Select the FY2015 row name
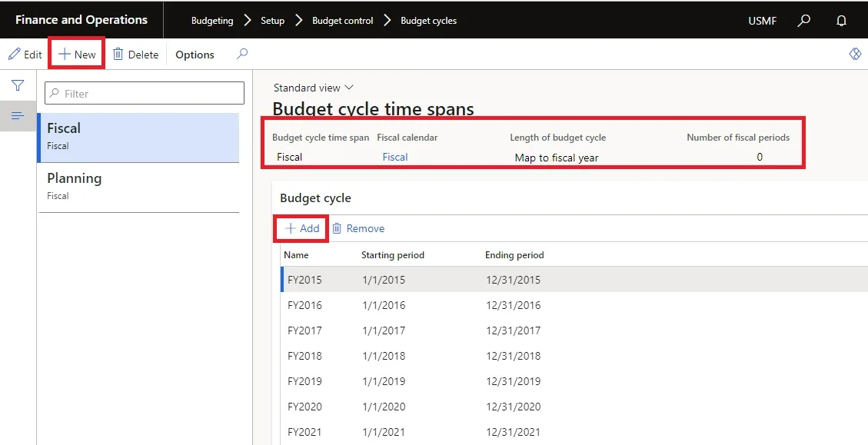The image size is (868, 445). (304, 280)
